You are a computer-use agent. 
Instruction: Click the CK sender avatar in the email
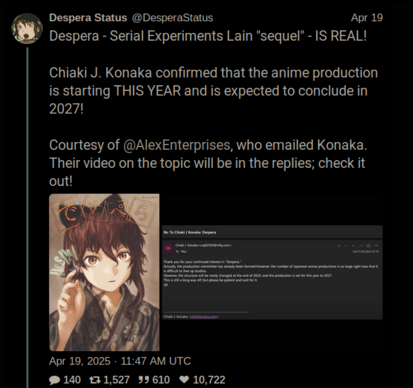(168, 248)
